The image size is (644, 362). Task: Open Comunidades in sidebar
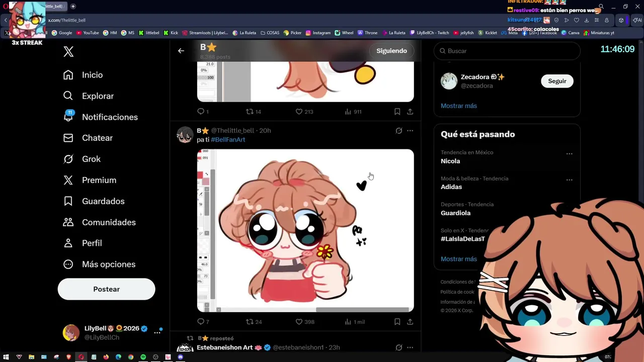[99, 222]
